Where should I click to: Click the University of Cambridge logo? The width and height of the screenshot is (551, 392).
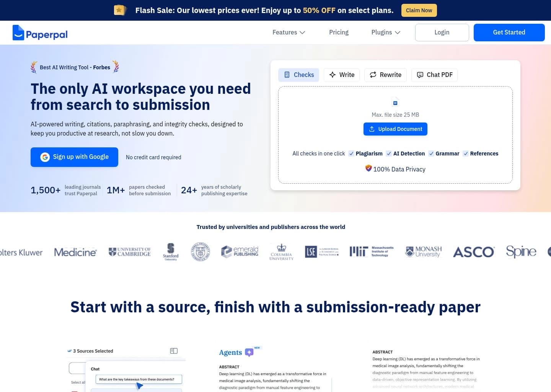tap(130, 252)
